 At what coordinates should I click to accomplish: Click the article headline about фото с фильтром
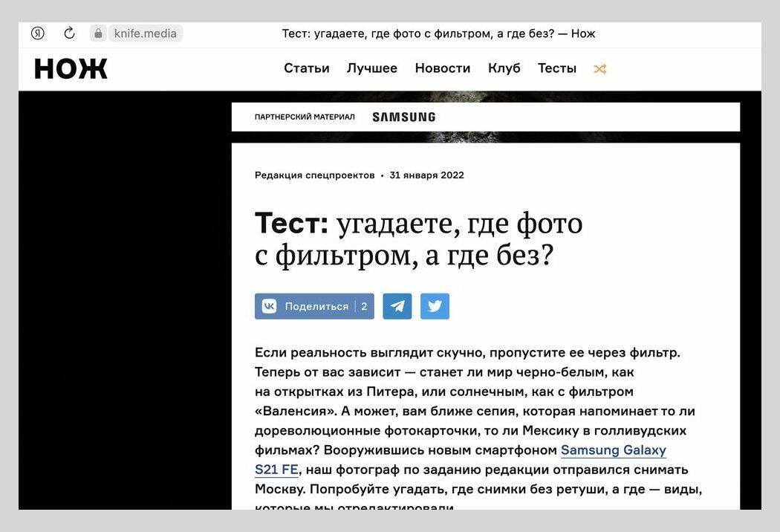coord(418,239)
